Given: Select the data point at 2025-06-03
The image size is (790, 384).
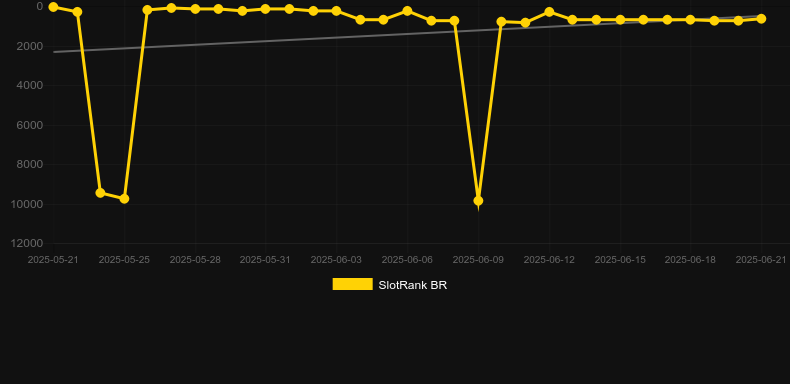Looking at the screenshot, I should 336,11.
